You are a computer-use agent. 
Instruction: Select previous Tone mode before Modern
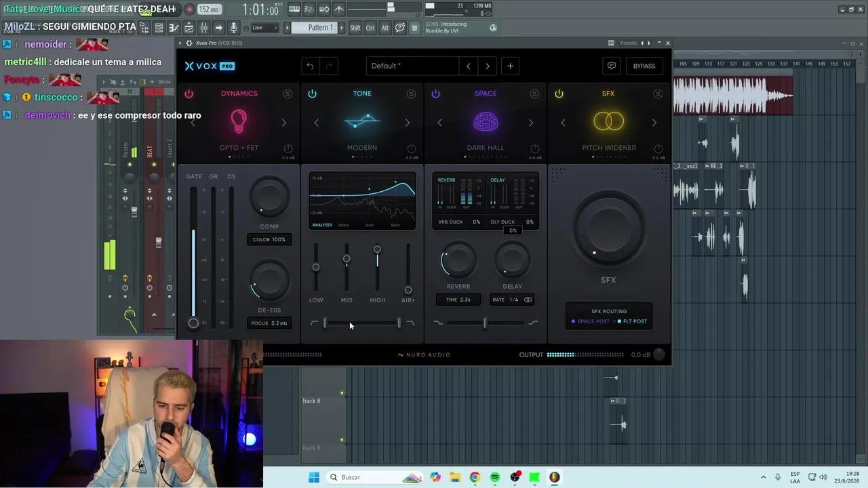coord(316,123)
